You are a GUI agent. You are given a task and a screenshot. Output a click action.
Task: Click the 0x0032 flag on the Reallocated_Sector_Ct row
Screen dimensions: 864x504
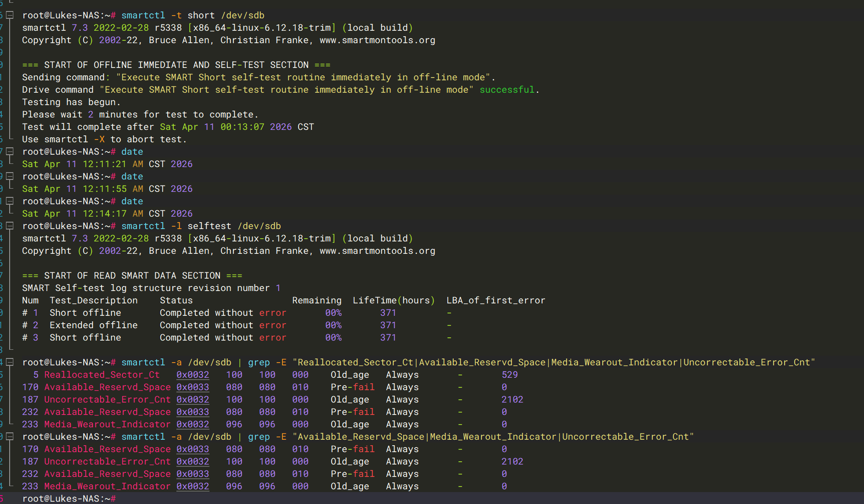(x=192, y=375)
